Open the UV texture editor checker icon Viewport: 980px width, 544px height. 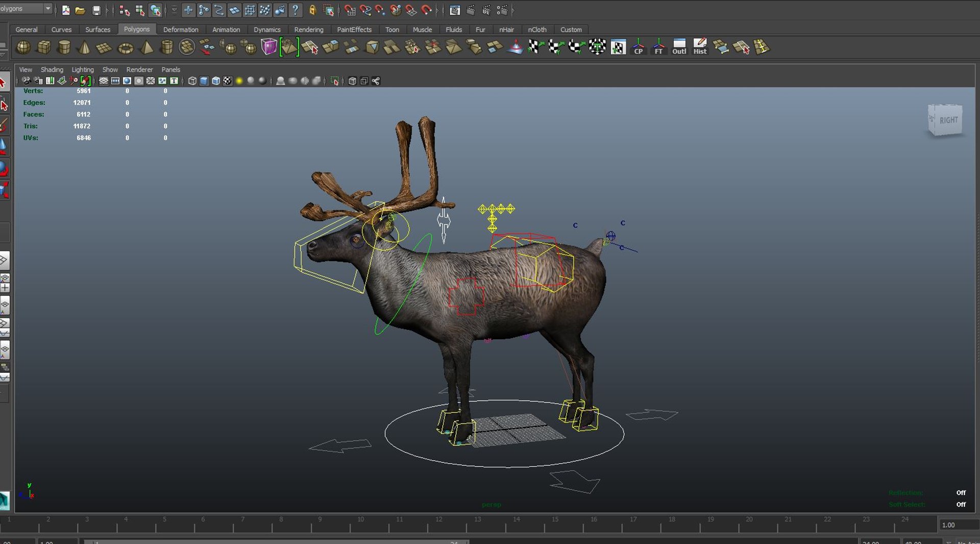(x=618, y=48)
